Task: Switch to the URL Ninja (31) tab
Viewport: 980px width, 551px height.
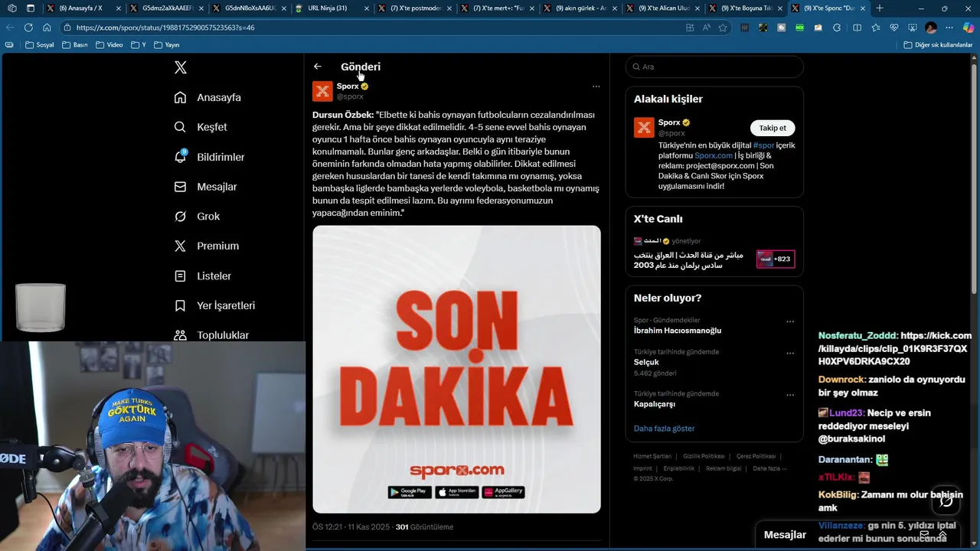Action: click(x=332, y=8)
